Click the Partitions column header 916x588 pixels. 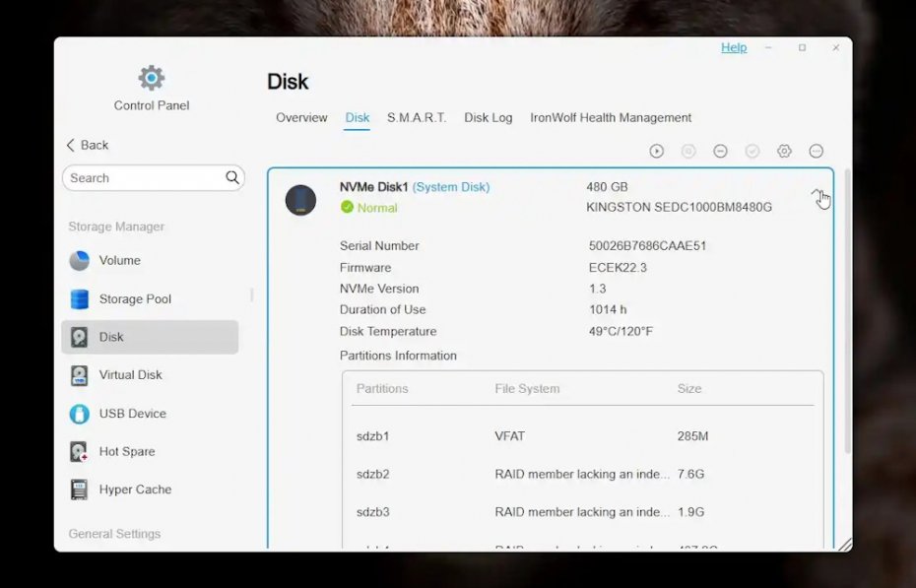pos(382,389)
